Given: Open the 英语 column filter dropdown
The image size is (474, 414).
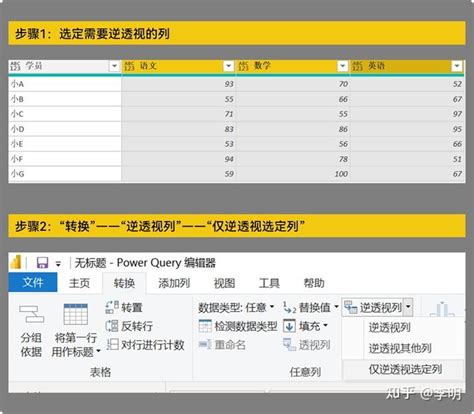Looking at the screenshot, I should (457, 66).
